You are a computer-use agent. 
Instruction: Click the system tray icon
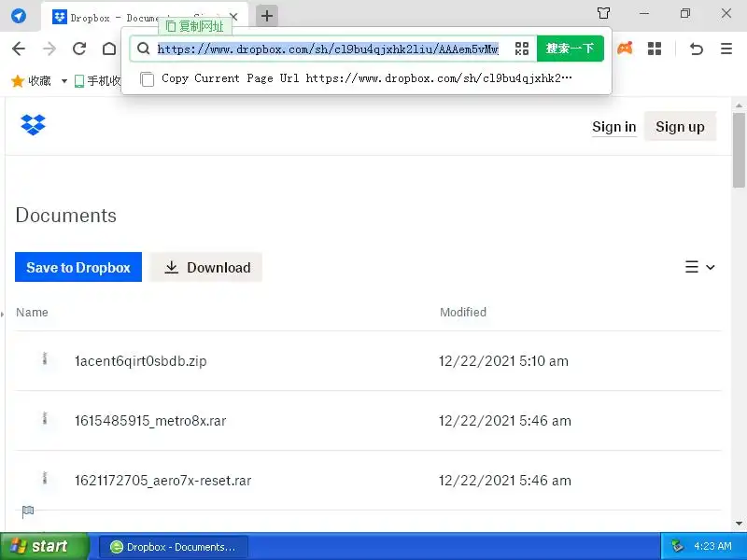(677, 546)
